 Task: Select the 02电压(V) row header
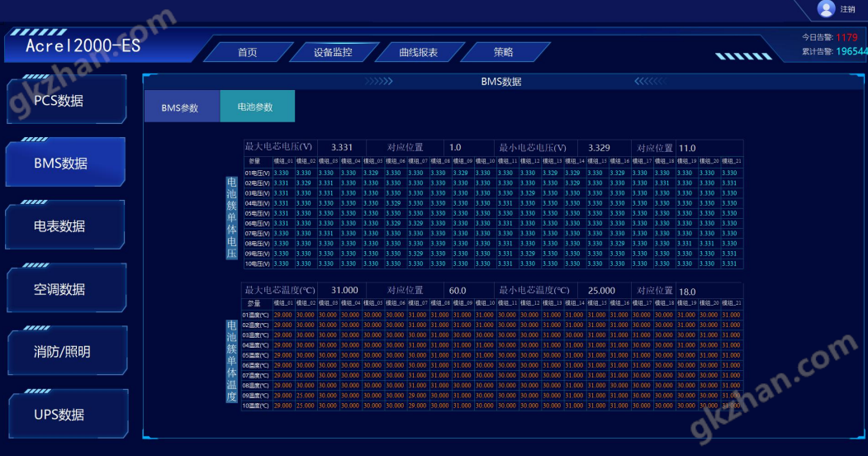tap(257, 183)
